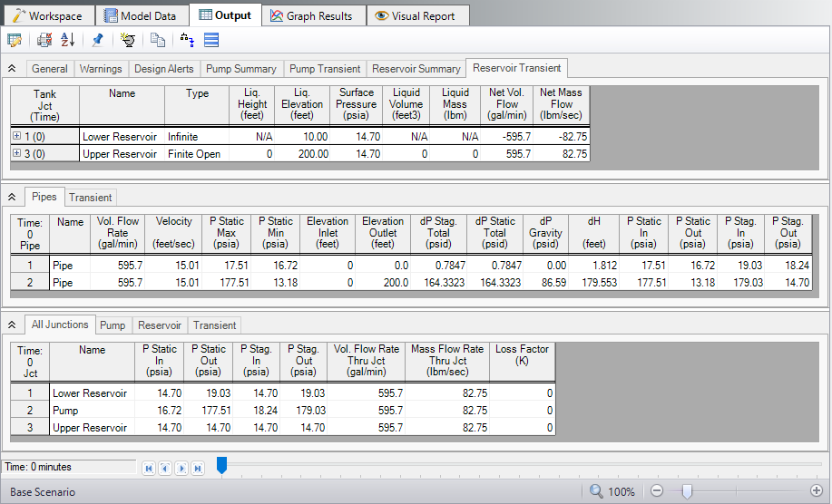Viewport: 832px width, 504px height.
Task: Open Output Control table edit icon
Action: (14, 40)
